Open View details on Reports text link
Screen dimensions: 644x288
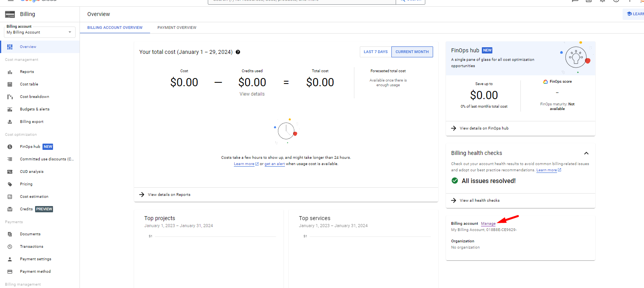169,195
